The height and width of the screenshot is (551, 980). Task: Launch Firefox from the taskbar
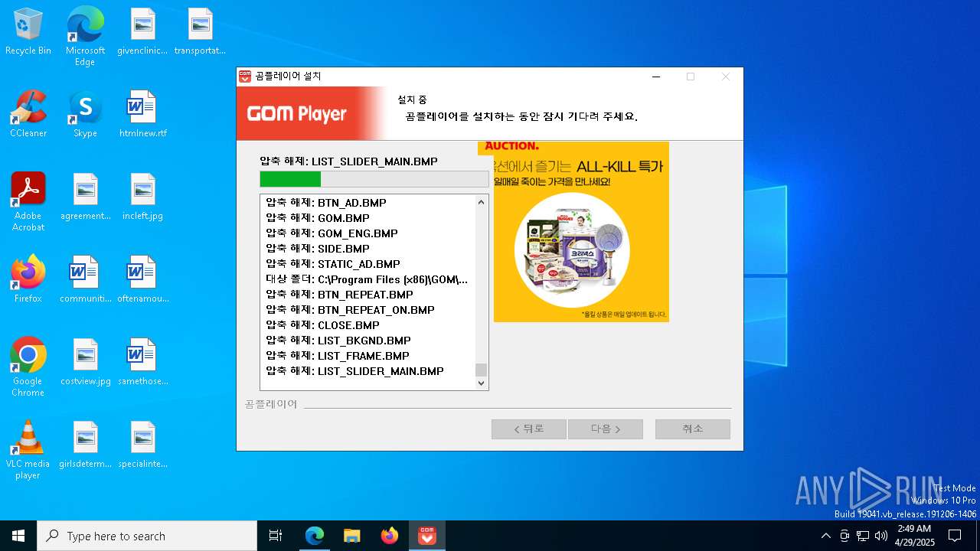pos(389,536)
